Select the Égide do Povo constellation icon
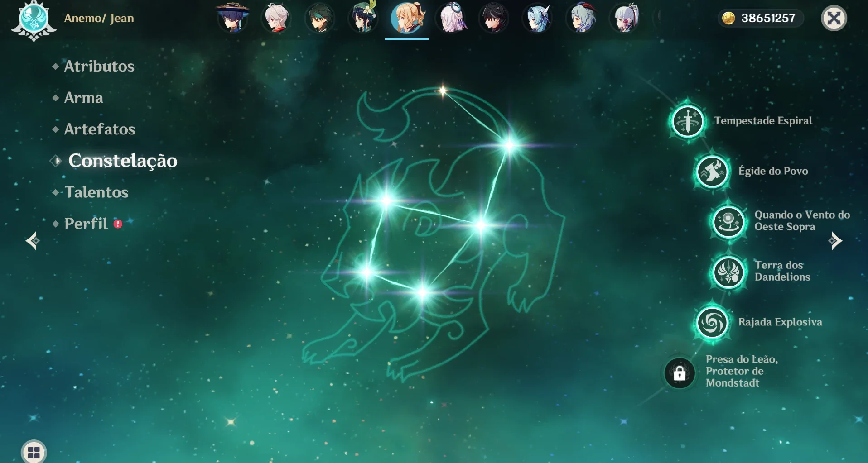The image size is (868, 463). click(x=712, y=172)
